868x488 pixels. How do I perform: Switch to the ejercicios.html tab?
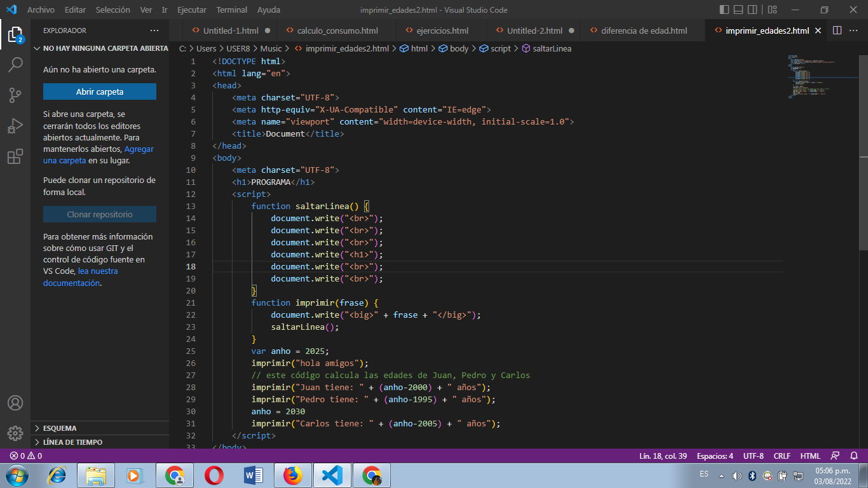point(442,30)
